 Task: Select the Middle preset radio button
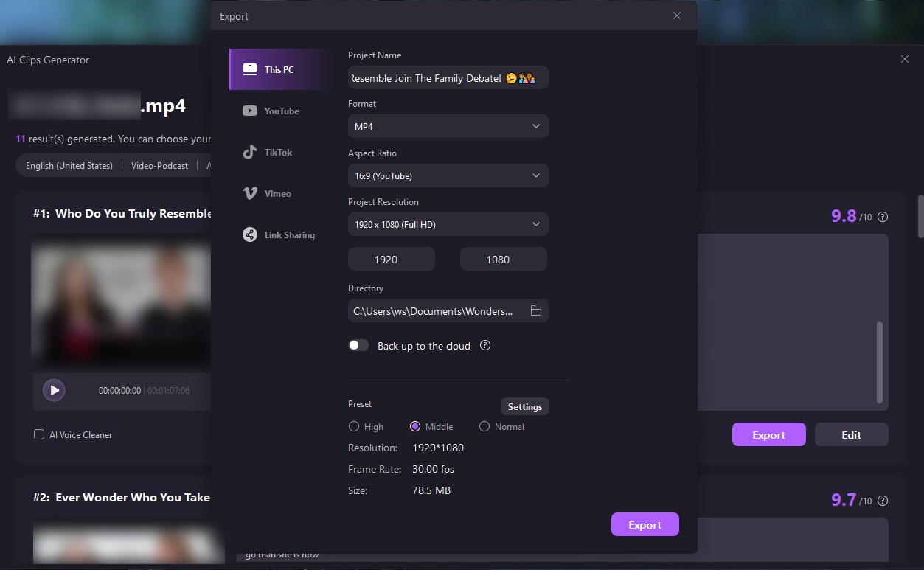click(415, 426)
